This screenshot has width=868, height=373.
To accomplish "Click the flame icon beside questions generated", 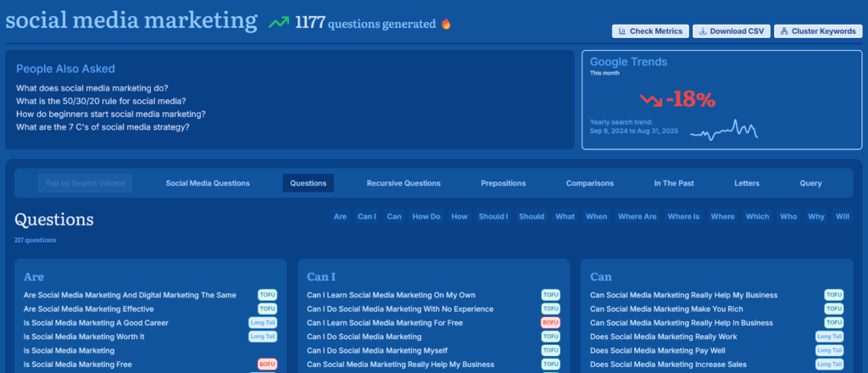I will click(x=446, y=24).
